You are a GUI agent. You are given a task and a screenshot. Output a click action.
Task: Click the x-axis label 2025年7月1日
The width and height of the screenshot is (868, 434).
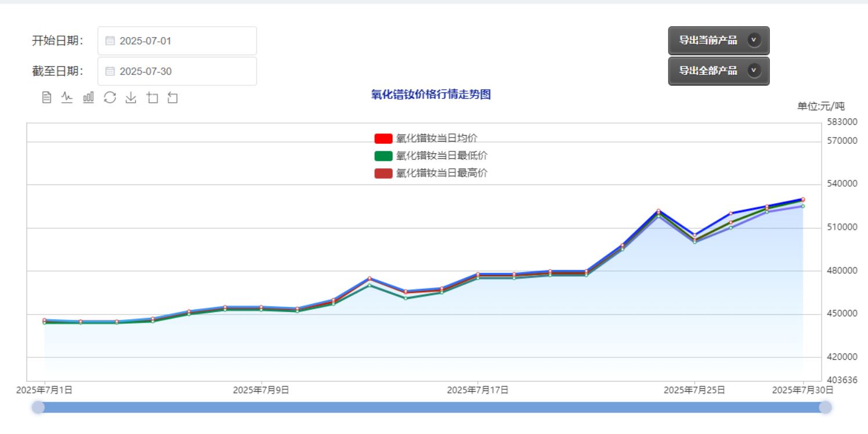point(44,390)
